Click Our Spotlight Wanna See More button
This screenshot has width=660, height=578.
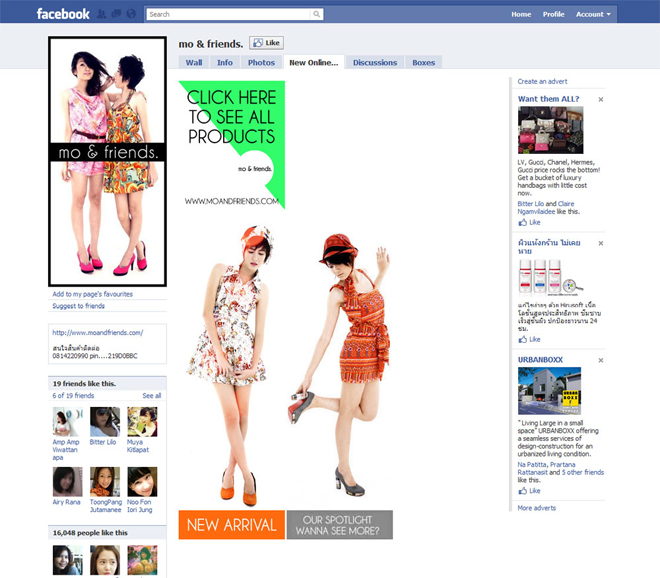[340, 525]
